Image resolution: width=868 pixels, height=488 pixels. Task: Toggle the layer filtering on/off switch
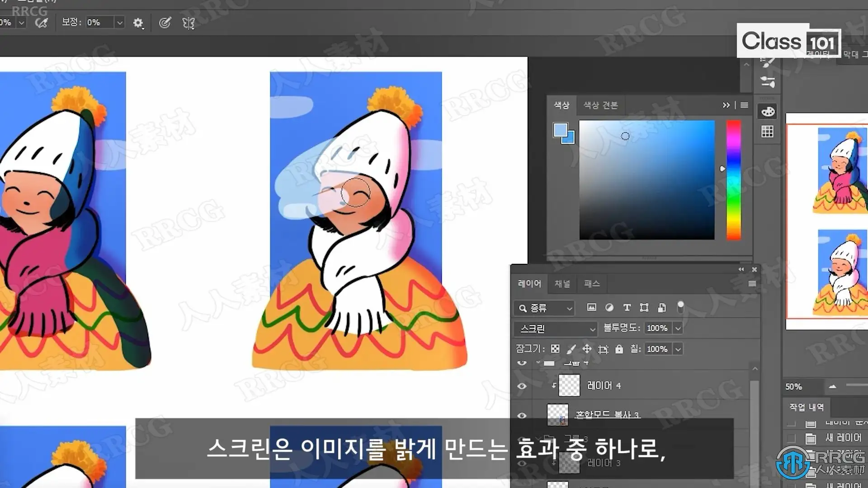[x=680, y=307]
